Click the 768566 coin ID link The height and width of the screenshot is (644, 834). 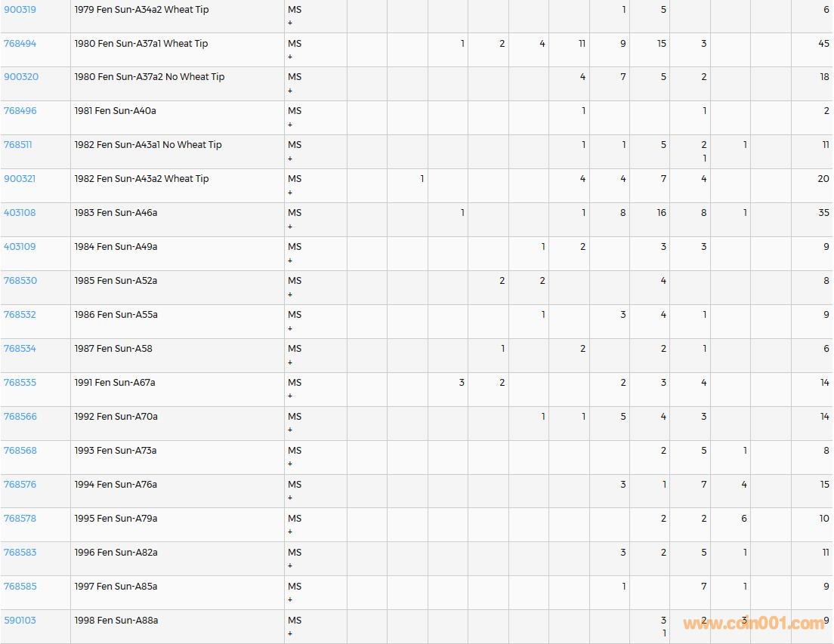[x=20, y=417]
